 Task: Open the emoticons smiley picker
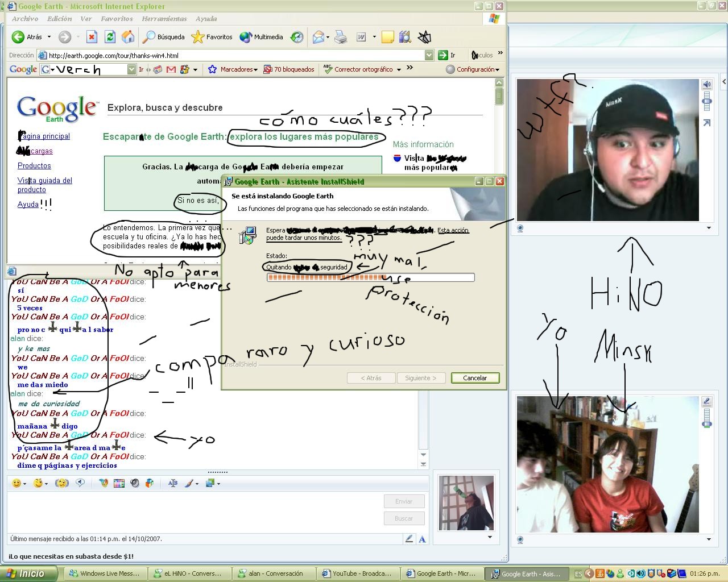[16, 483]
